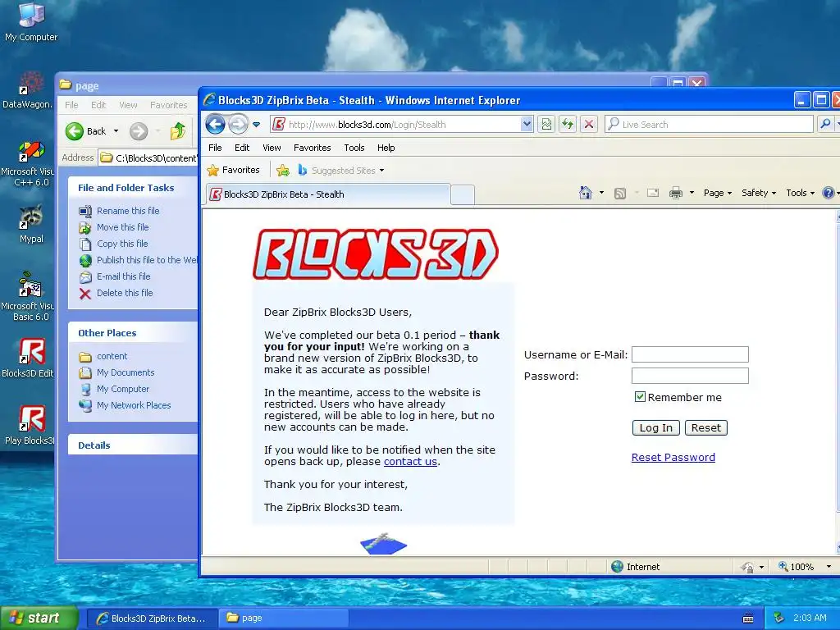This screenshot has height=630, width=840.
Task: Click the Internet zone globe in status bar
Action: pyautogui.click(x=617, y=567)
